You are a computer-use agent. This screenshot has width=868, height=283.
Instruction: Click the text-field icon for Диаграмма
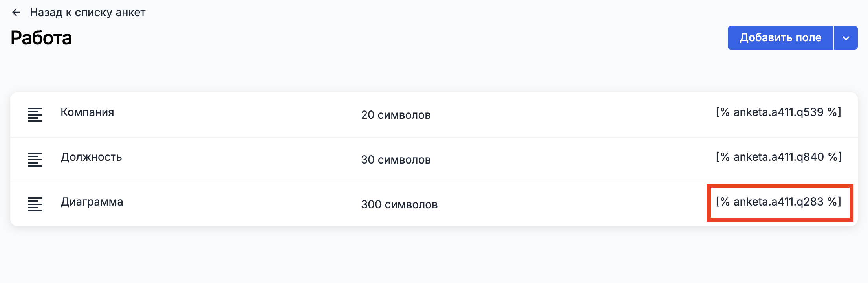coord(35,204)
